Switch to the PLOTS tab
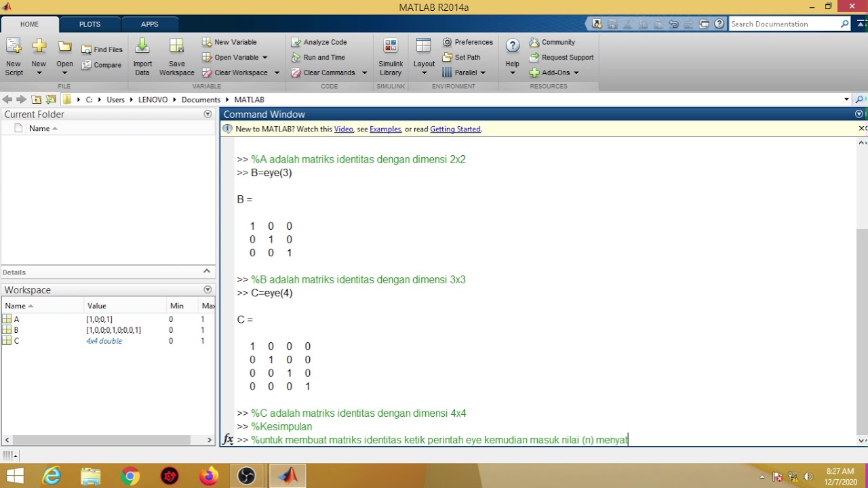This screenshot has height=488, width=868. tap(90, 24)
